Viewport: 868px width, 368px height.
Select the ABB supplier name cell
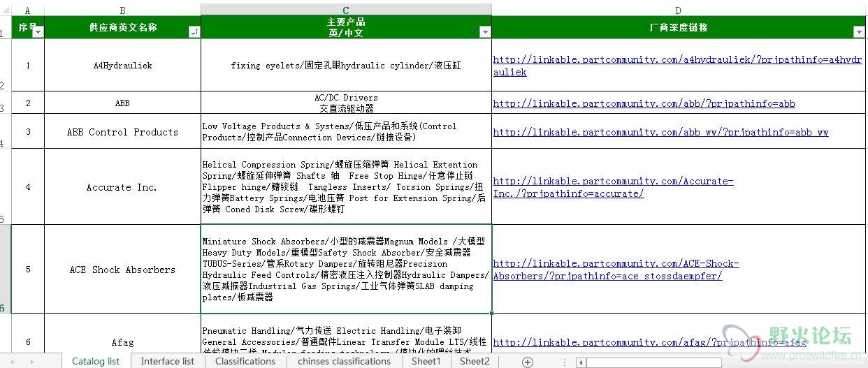(122, 103)
